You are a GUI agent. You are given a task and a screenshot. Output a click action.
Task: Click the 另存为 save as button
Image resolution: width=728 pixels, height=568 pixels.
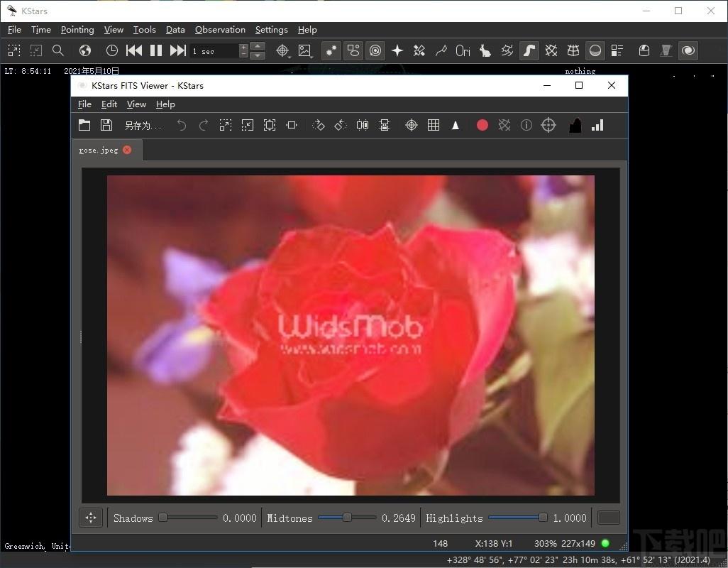(x=143, y=126)
